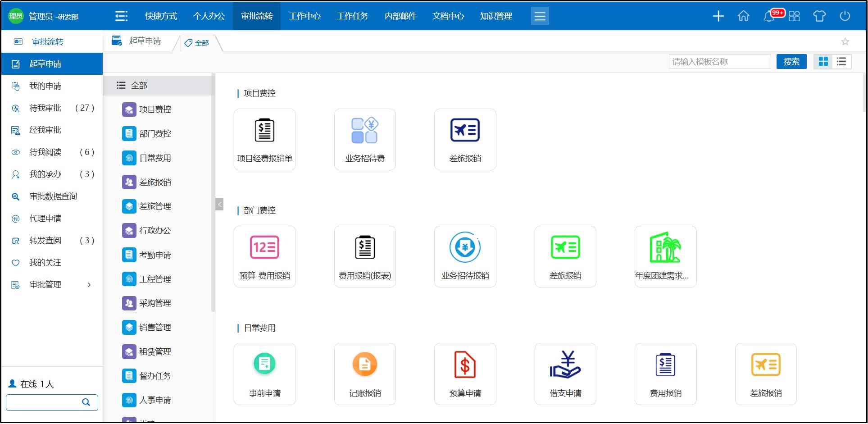The height and width of the screenshot is (424, 868).
Task: Open 项目经费报销单 template
Action: click(264, 139)
